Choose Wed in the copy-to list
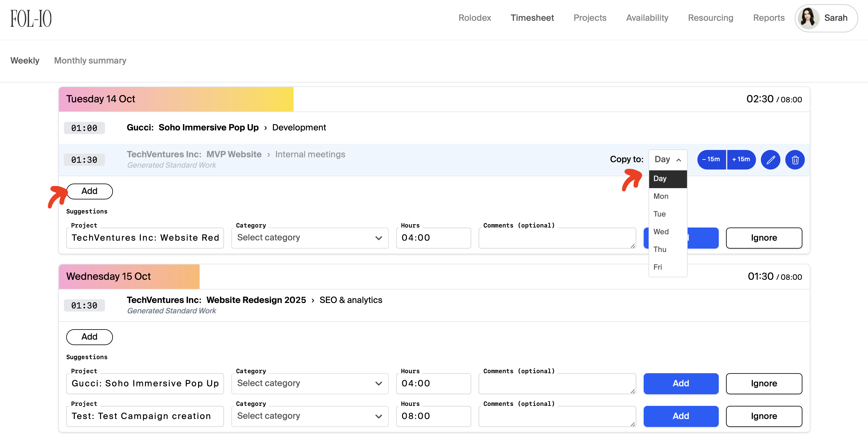 661,231
